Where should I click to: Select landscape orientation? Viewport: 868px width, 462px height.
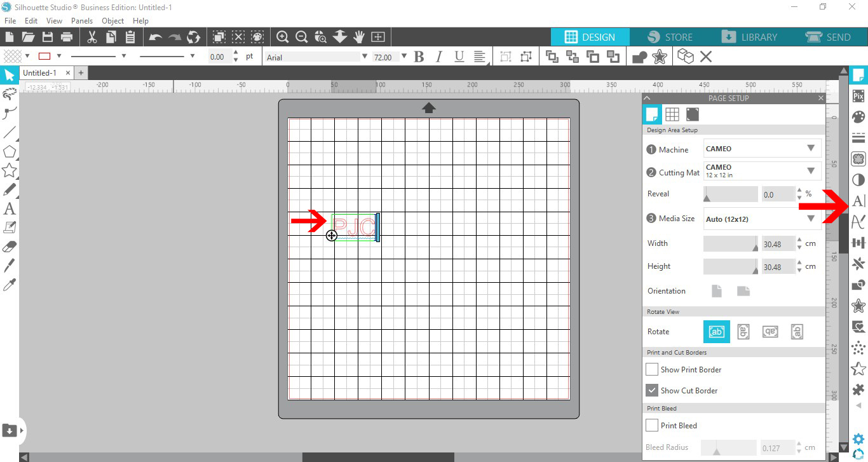click(743, 291)
